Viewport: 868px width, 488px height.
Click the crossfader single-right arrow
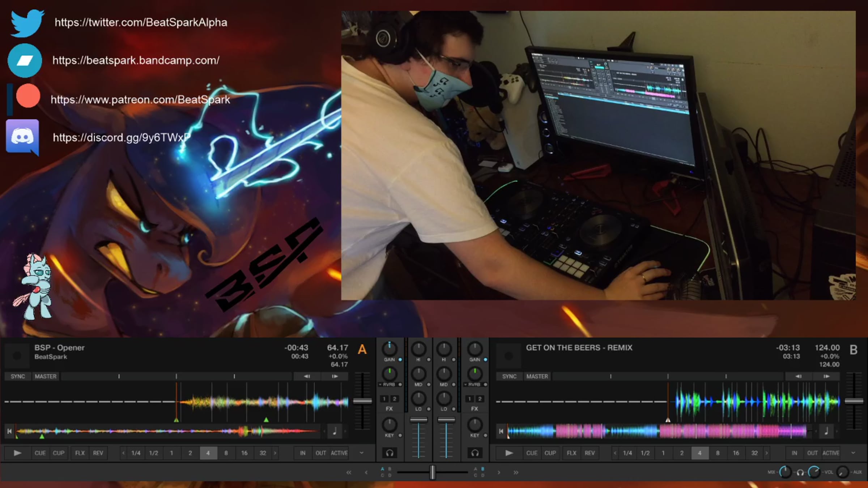point(499,472)
